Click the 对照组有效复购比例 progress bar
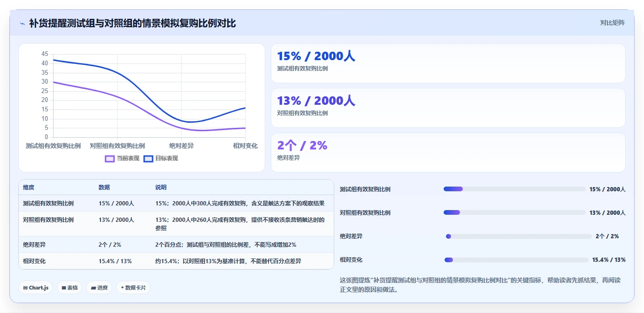 (x=514, y=212)
